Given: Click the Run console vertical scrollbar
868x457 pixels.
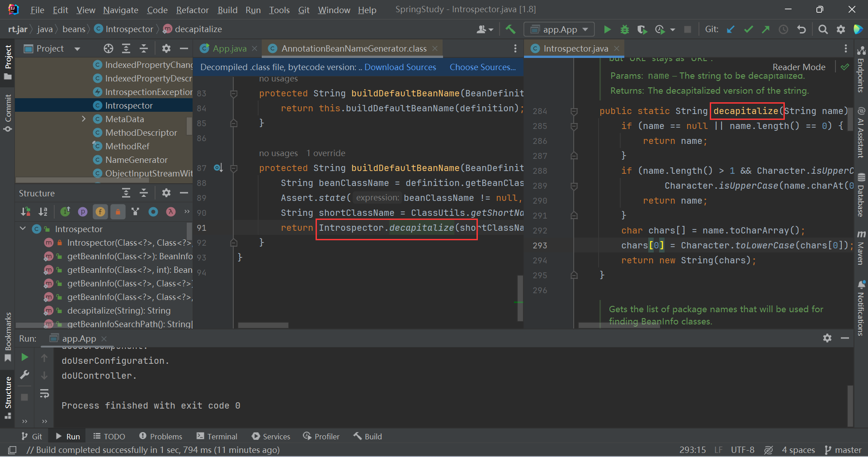Looking at the screenshot, I should pyautogui.click(x=850, y=405).
